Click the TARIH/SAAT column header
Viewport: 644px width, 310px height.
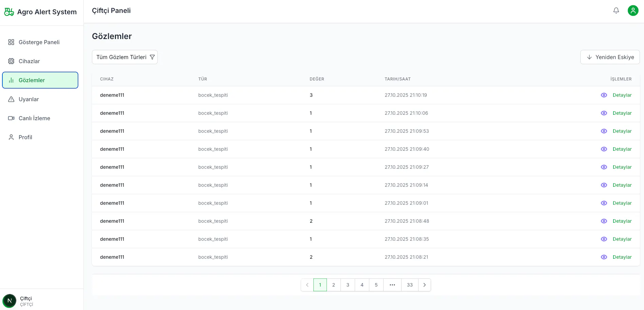397,79
